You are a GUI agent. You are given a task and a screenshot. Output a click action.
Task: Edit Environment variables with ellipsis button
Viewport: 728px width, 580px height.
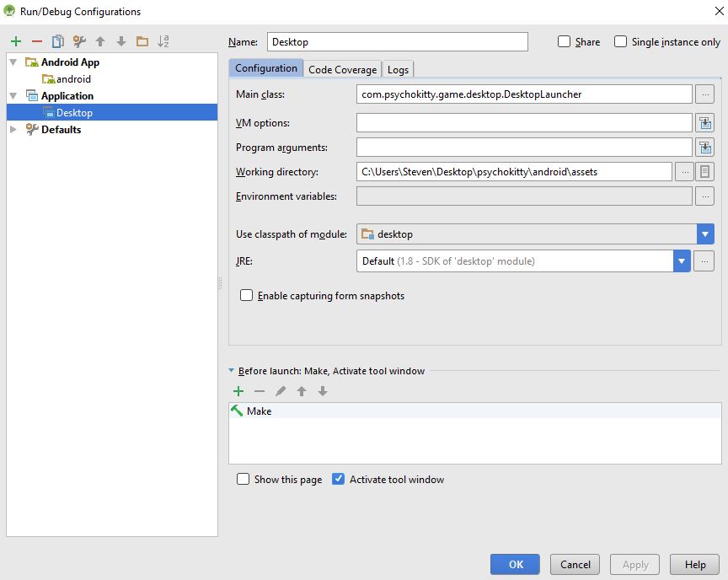coord(704,196)
